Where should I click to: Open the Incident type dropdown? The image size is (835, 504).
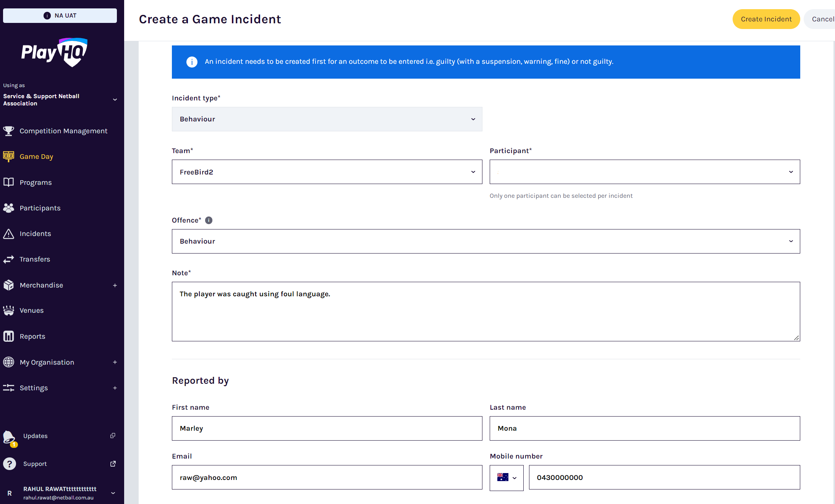coord(327,119)
